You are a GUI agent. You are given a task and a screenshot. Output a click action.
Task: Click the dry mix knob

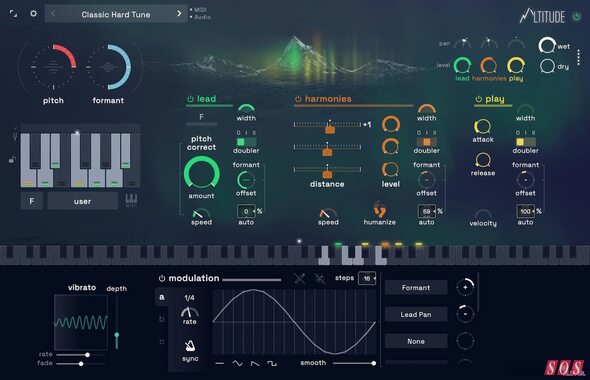tap(547, 66)
